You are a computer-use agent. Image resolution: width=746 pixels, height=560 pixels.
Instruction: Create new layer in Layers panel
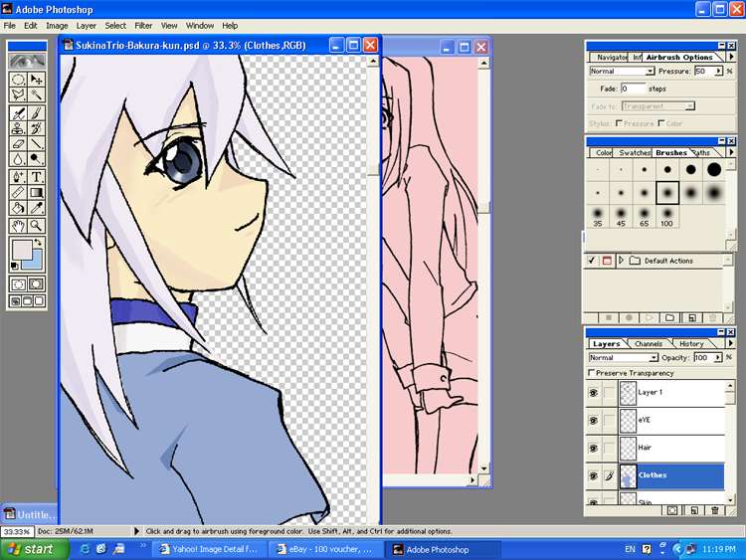pos(694,510)
